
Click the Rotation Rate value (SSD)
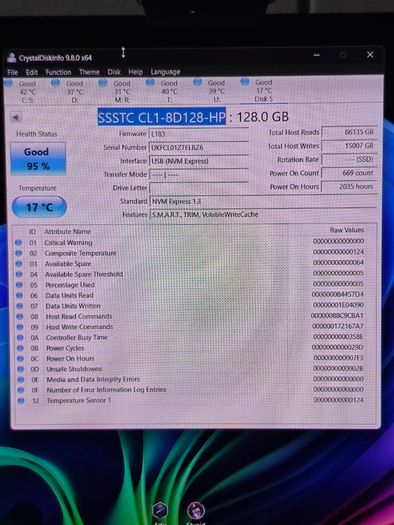(x=349, y=159)
